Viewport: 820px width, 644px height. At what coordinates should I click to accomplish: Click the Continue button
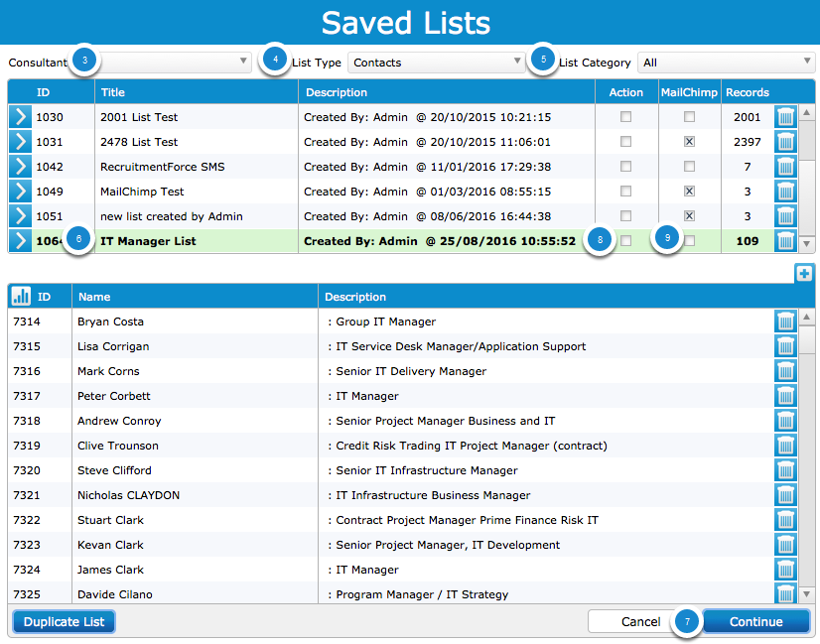coord(756,621)
